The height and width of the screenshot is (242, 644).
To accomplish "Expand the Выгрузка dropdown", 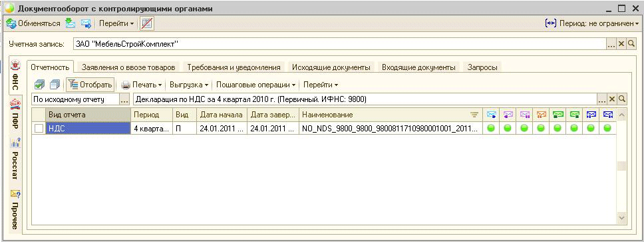I will pos(189,85).
